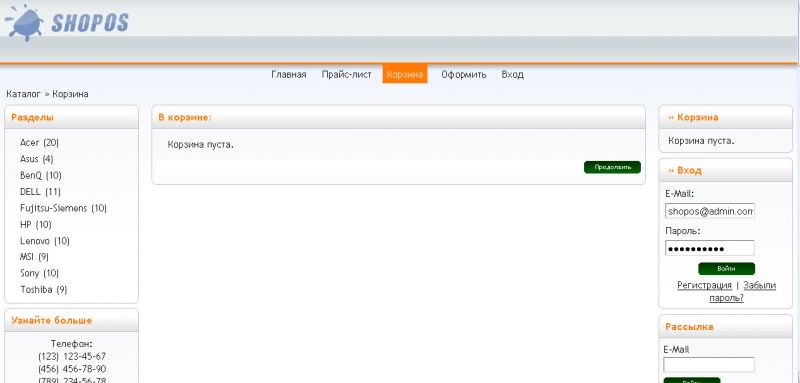
Task: Focus the Рассылка E-Mail field
Action: pos(709,365)
